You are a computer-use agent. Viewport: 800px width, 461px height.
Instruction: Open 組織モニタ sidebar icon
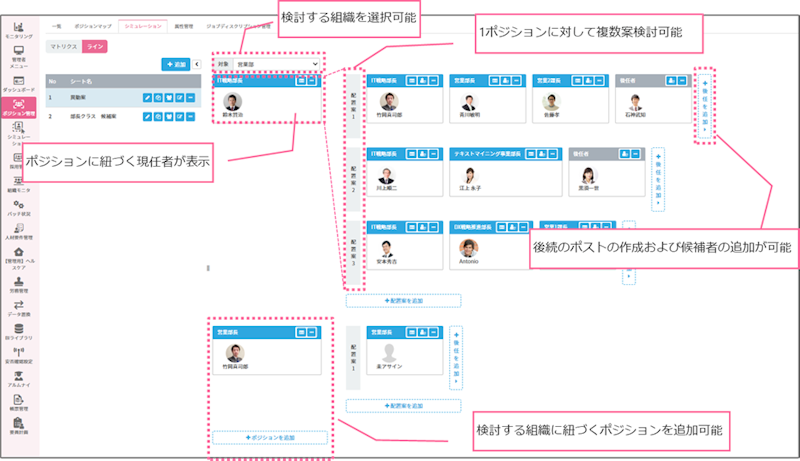coord(18,185)
